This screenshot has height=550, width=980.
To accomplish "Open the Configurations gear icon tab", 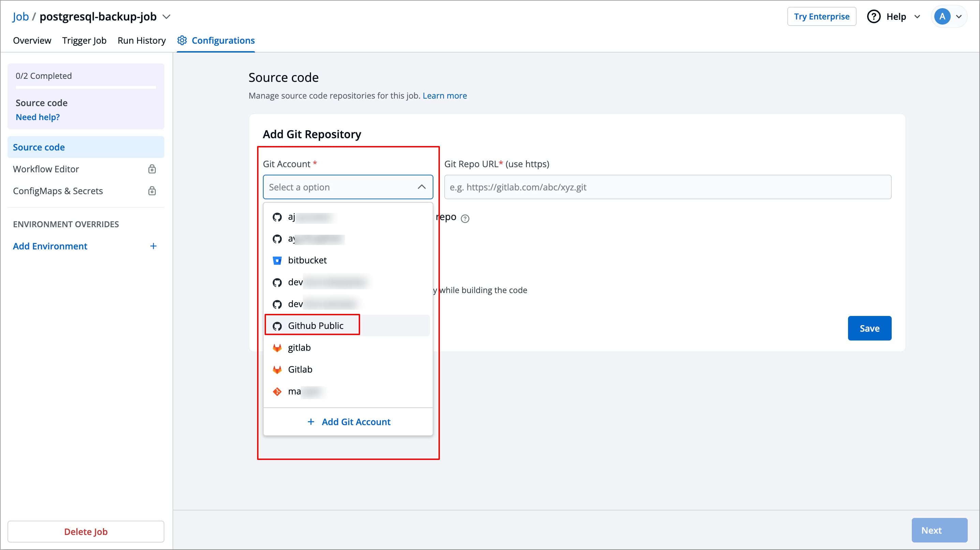I will click(x=182, y=40).
